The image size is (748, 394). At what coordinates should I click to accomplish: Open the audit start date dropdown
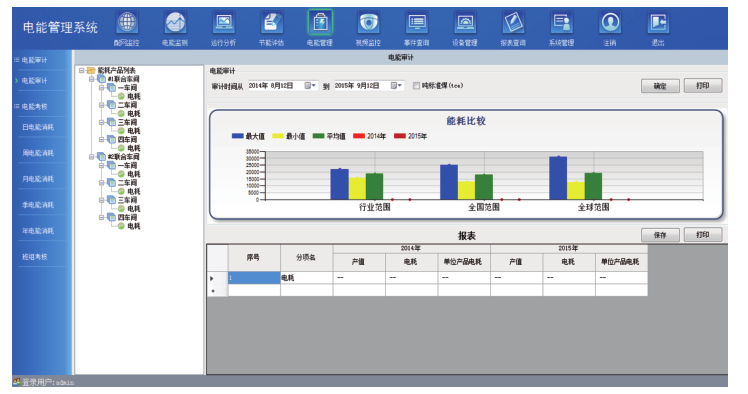[311, 86]
